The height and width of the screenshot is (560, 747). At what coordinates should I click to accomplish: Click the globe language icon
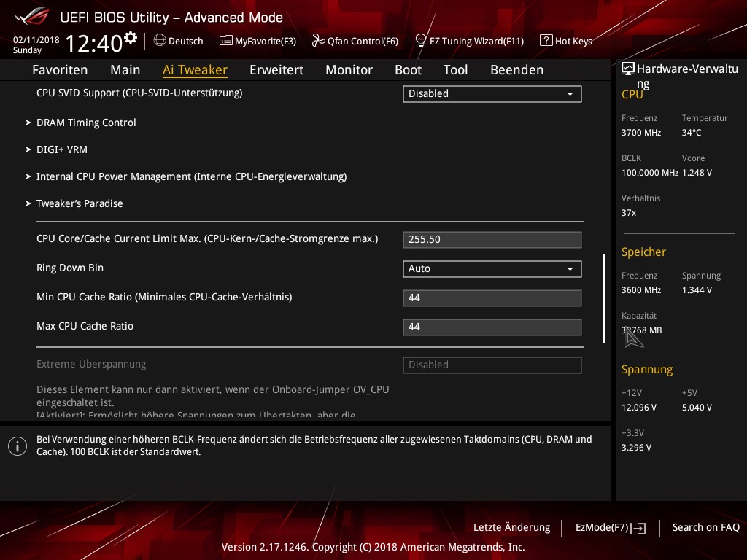coord(160,41)
